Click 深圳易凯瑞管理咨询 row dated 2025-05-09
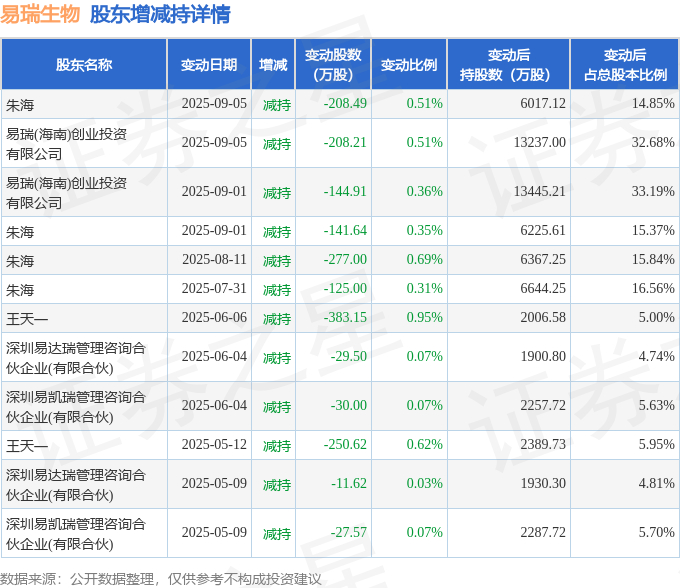680x588 pixels. (x=340, y=533)
